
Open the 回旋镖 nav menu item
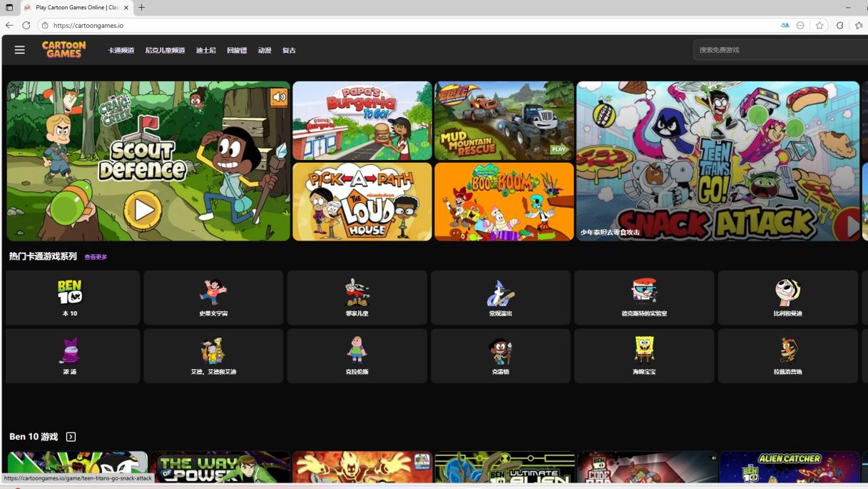[237, 51]
